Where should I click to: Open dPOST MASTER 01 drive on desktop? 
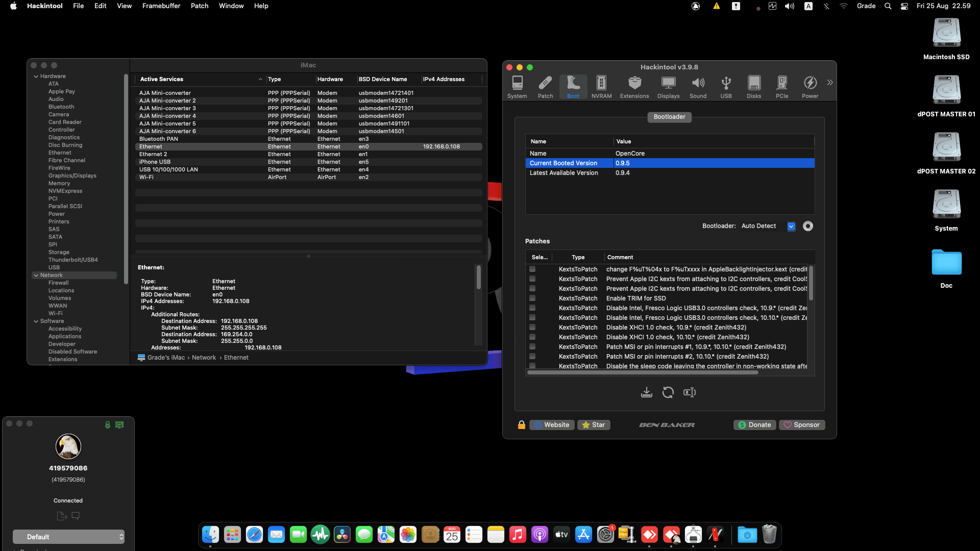point(946,96)
